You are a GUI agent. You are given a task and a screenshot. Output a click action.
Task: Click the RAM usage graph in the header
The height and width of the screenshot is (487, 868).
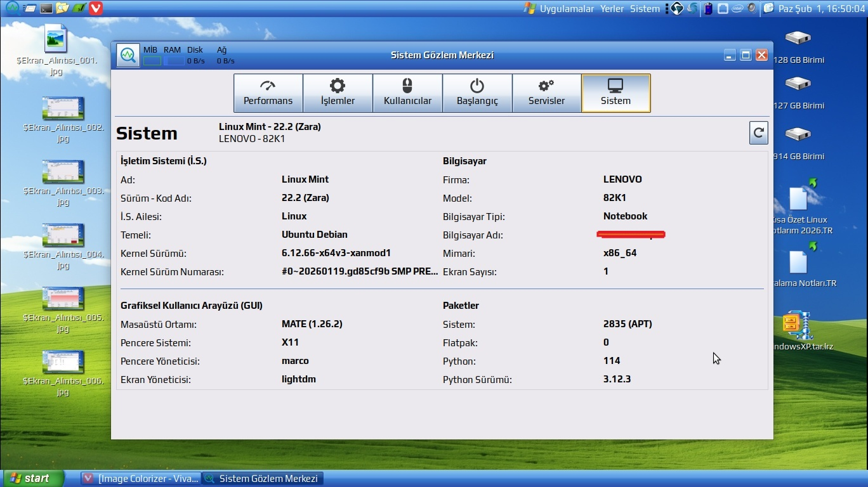pyautogui.click(x=174, y=61)
